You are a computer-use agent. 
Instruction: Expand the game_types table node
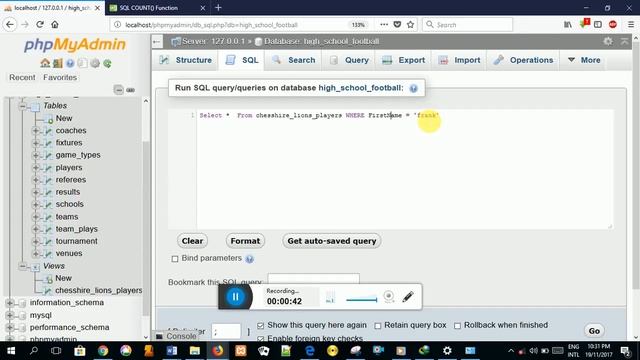pos(36,155)
